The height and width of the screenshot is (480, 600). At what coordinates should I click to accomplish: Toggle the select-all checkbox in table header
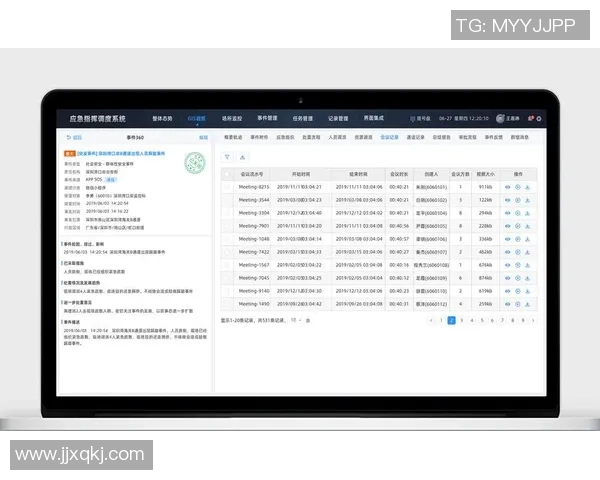pyautogui.click(x=228, y=173)
